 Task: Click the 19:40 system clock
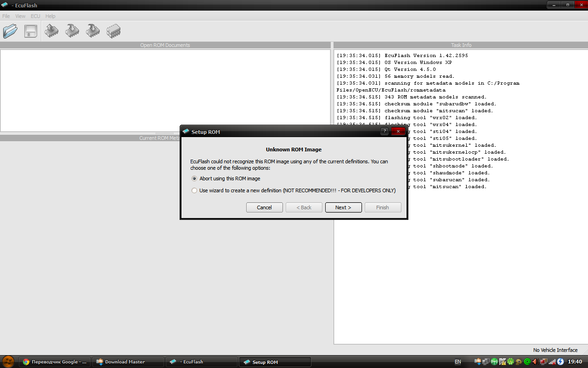coord(575,362)
